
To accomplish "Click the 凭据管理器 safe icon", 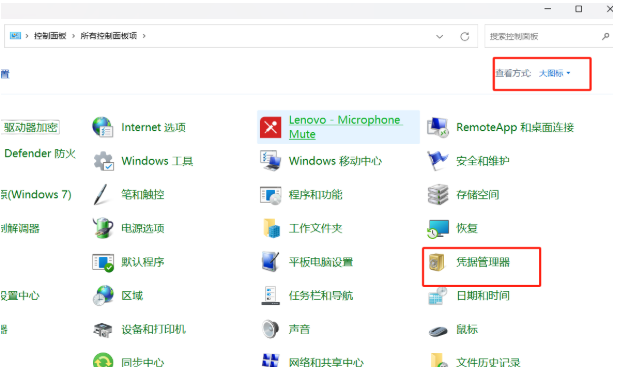I will [437, 262].
